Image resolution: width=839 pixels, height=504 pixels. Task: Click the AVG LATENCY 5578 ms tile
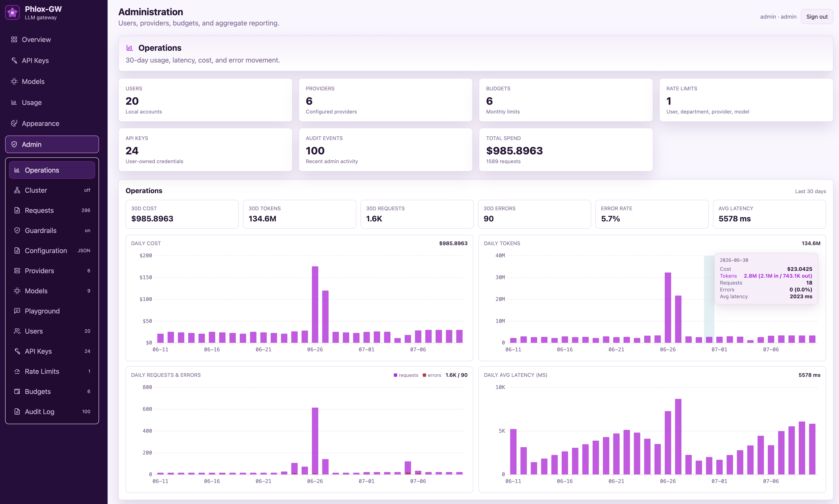coord(769,214)
